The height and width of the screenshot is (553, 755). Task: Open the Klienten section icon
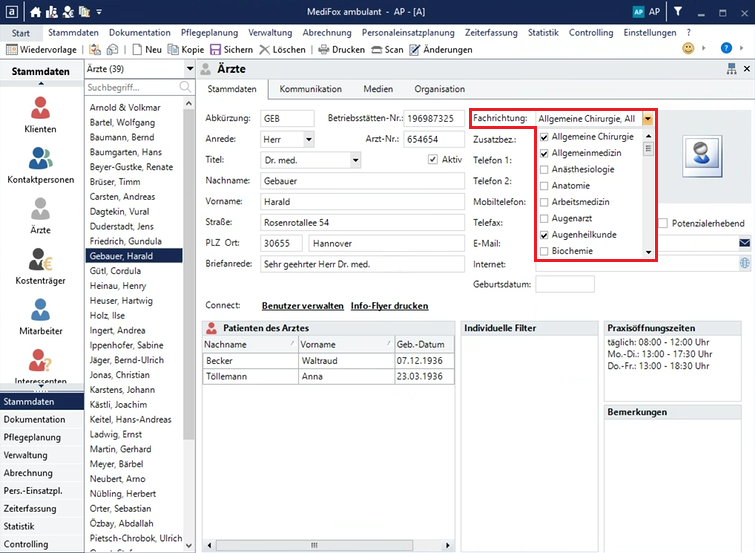pyautogui.click(x=40, y=108)
